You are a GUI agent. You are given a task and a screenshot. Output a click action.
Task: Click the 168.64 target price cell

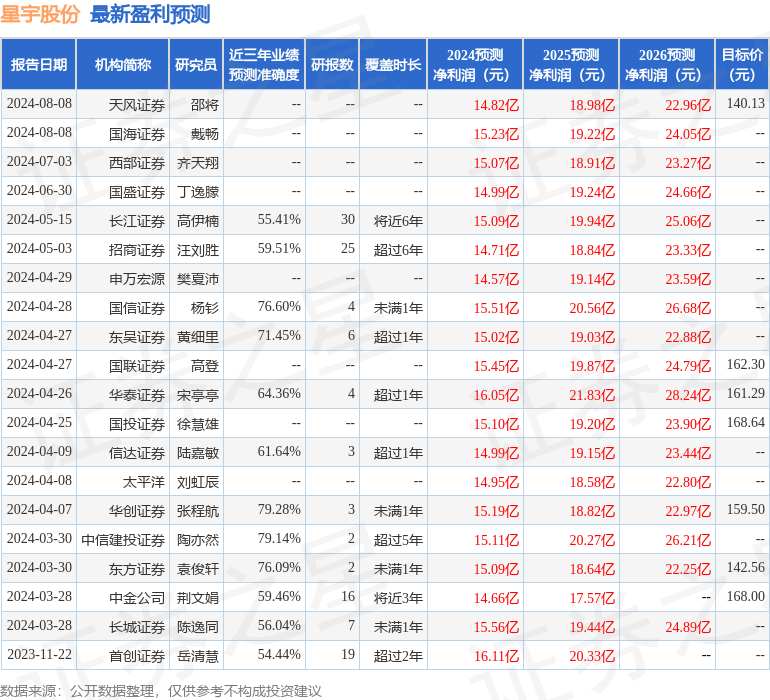(745, 423)
